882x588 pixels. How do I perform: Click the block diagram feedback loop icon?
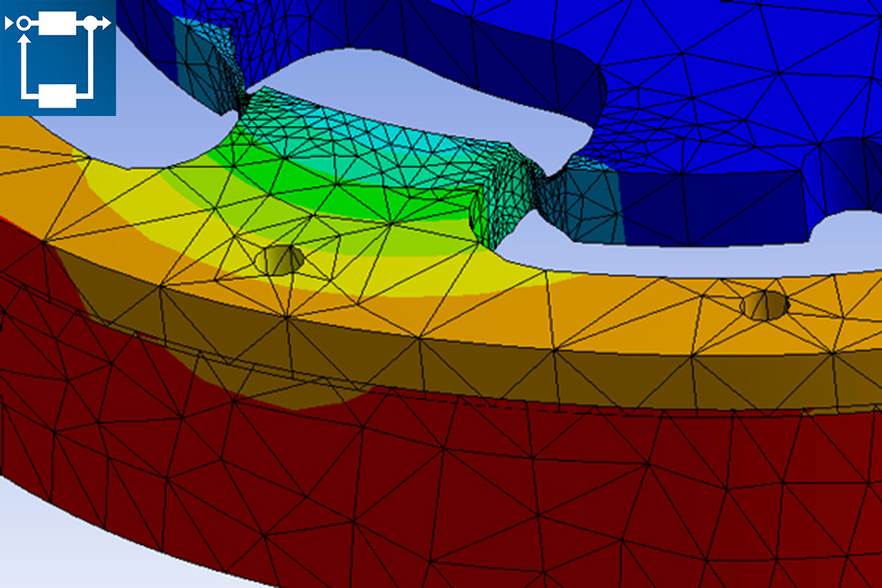click(x=58, y=58)
